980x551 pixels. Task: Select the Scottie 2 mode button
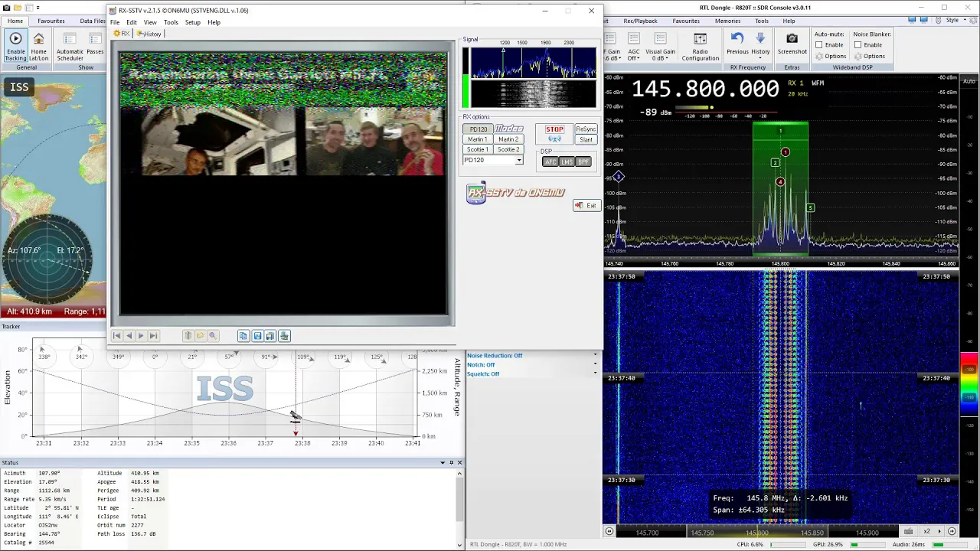508,149
